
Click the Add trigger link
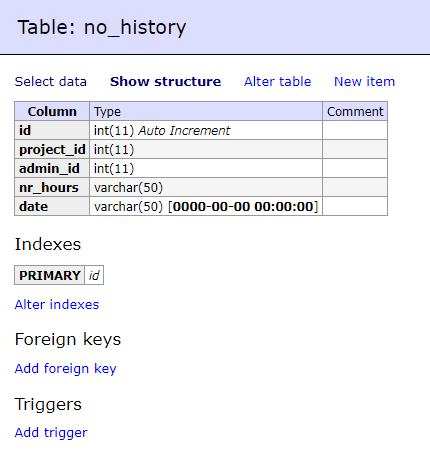click(51, 433)
